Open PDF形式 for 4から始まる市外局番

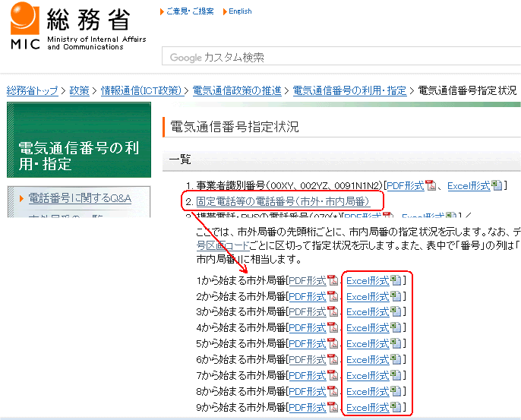click(x=308, y=327)
